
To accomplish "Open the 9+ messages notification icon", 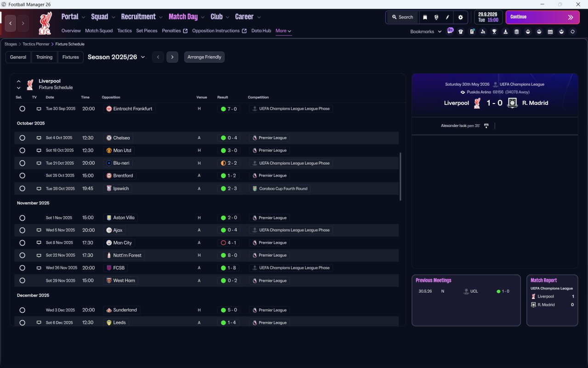I will tap(450, 31).
